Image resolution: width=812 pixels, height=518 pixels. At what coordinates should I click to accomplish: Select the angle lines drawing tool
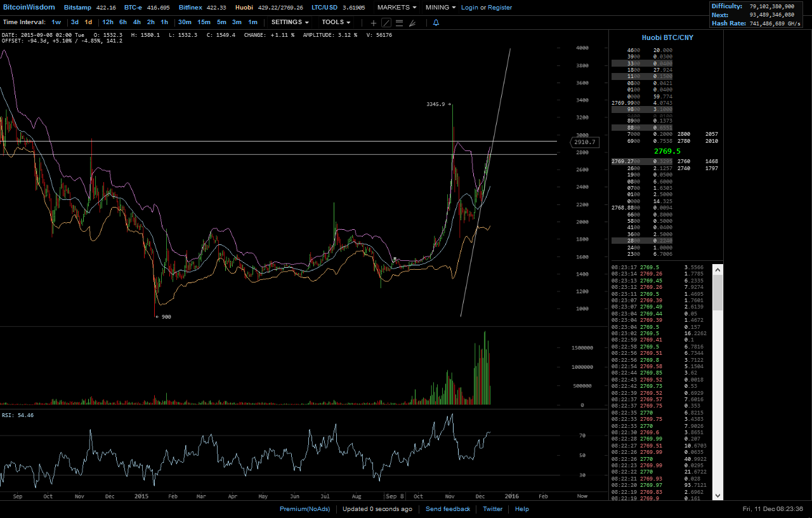click(x=413, y=23)
